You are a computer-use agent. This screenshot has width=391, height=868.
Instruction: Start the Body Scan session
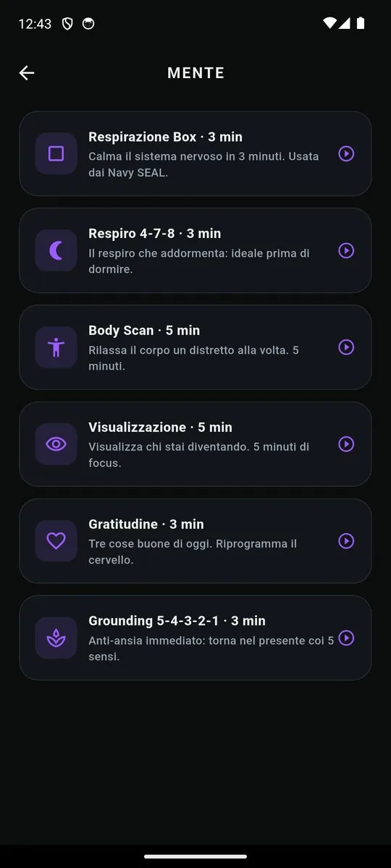[346, 347]
